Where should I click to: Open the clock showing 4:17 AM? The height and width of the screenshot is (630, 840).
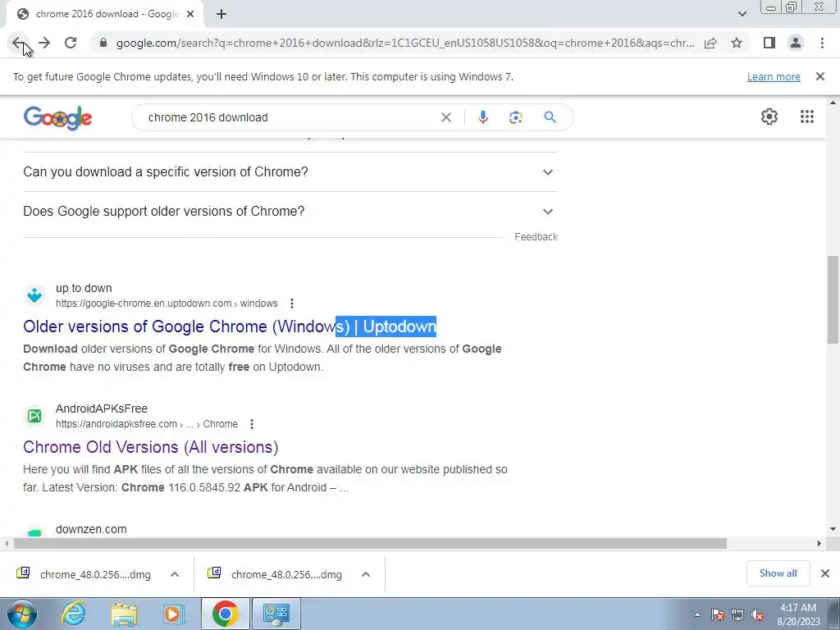(x=798, y=614)
